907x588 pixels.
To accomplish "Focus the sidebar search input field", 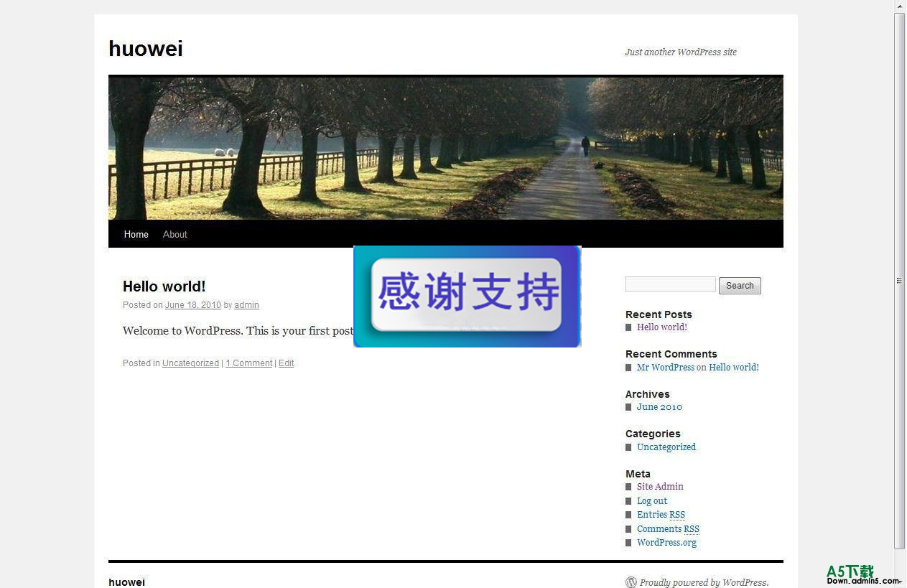I will (x=671, y=284).
